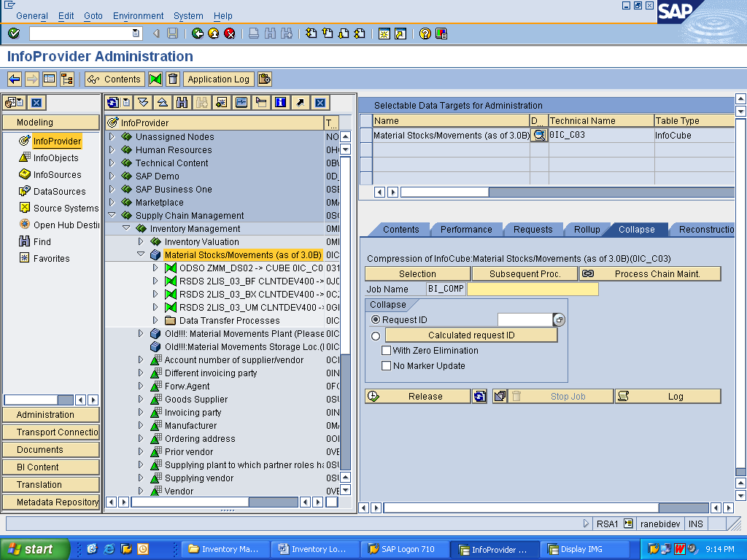Click the data targets table horizontal scrollbar
This screenshot has width=747, height=560.
pyautogui.click(x=567, y=192)
